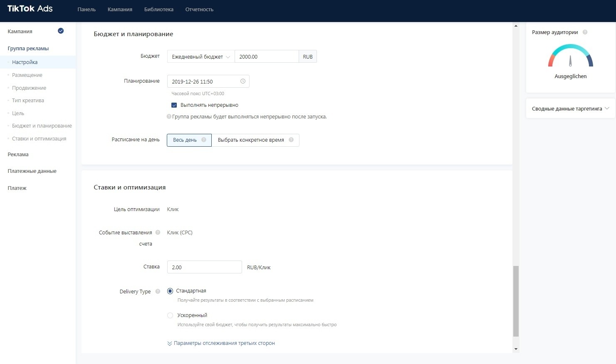616x364 pixels.
Task: Go to Кампания step in sidebar
Action: (x=20, y=31)
